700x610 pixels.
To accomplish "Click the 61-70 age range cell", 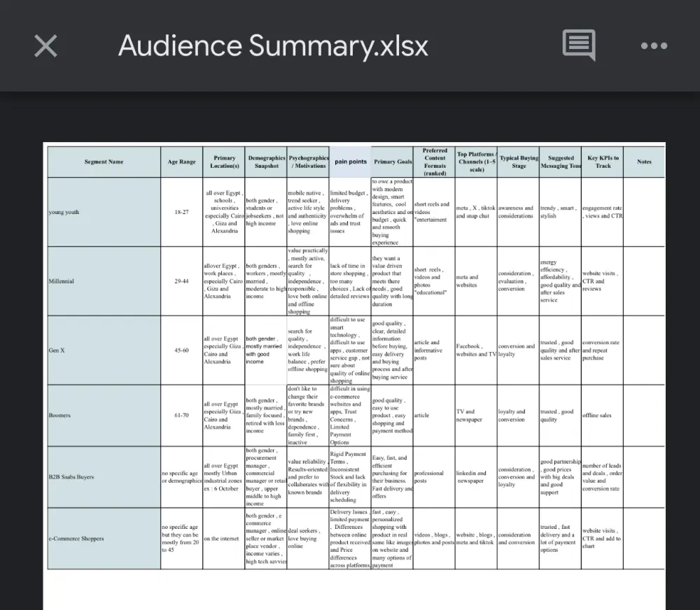I will coord(182,416).
